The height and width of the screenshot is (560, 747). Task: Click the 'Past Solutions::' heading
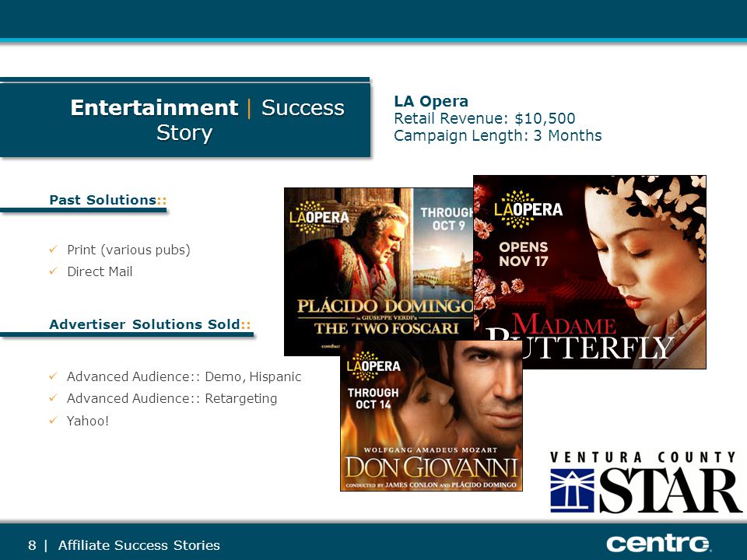(108, 200)
